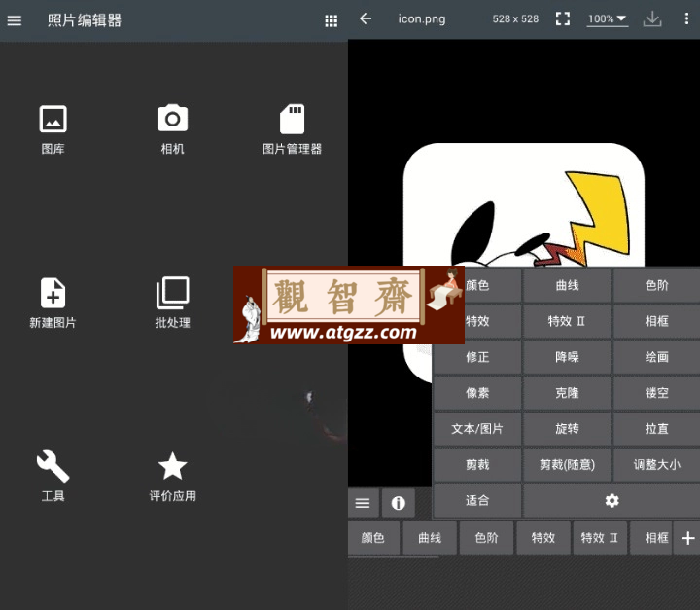Toggle fullscreen fit icon in editor toolbar
The width and height of the screenshot is (700, 610).
click(x=563, y=18)
